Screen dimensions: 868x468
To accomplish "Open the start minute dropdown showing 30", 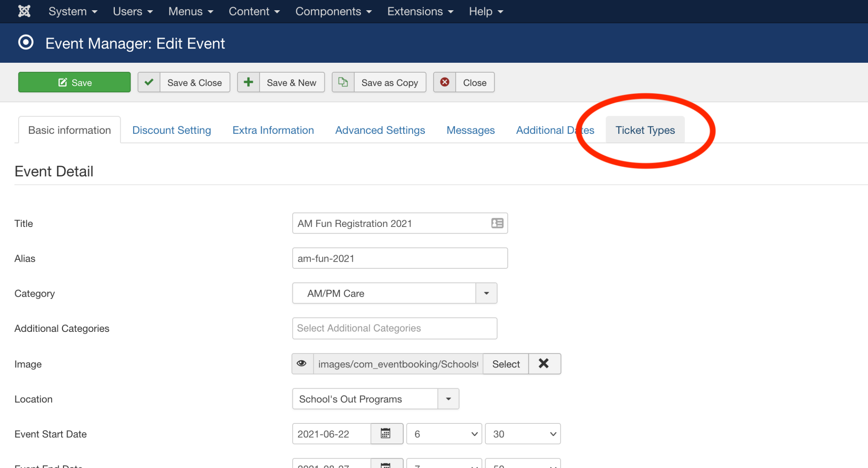I will [x=522, y=434].
